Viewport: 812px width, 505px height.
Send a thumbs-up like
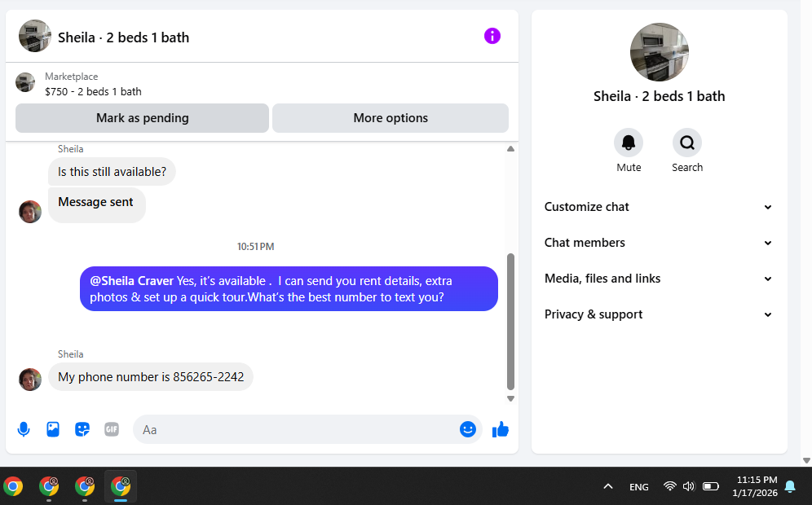point(501,429)
